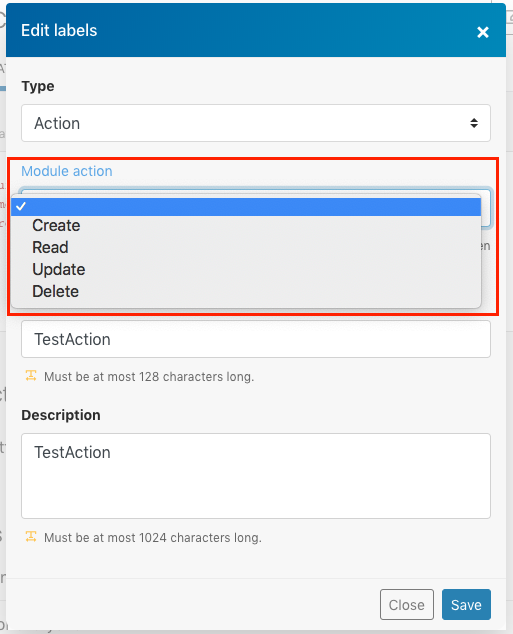513x634 pixels.
Task: Save the label changes
Action: tap(466, 604)
